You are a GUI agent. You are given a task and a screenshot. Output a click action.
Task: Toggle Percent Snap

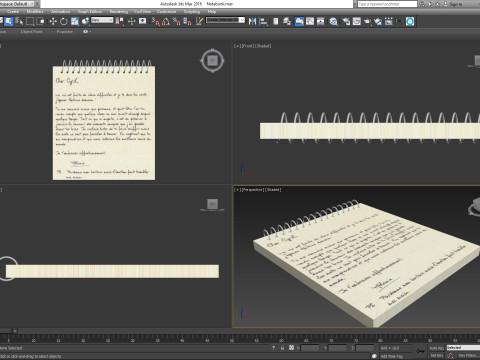(177, 22)
